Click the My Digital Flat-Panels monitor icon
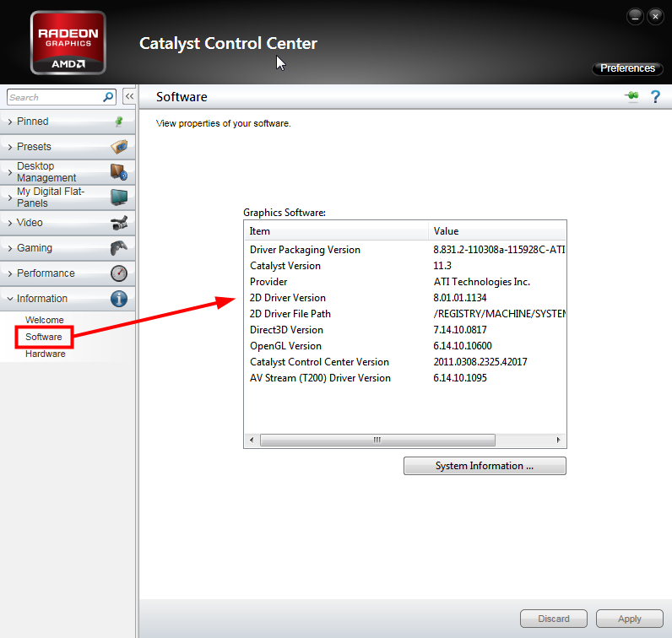Viewport: 672px width, 638px height. (119, 197)
